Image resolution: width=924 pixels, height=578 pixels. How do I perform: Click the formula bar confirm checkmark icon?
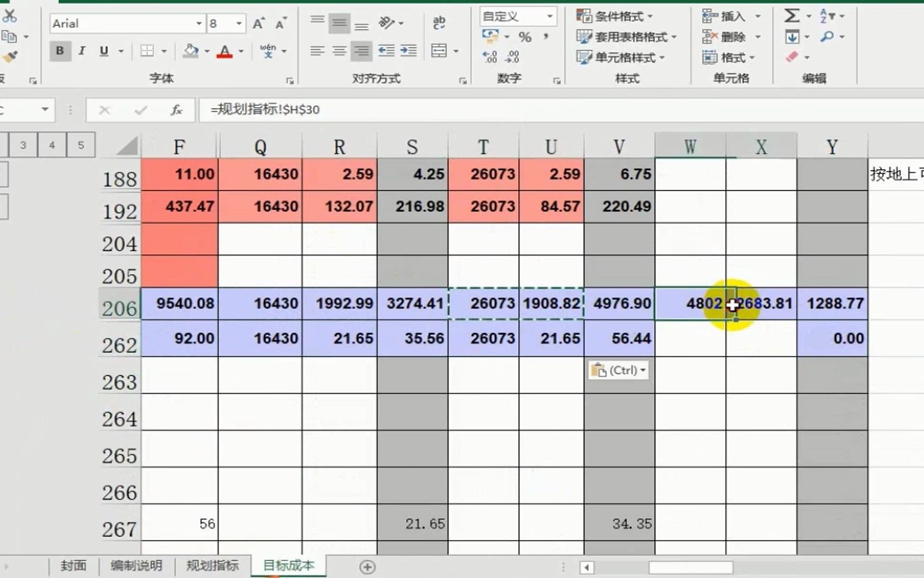pos(141,110)
